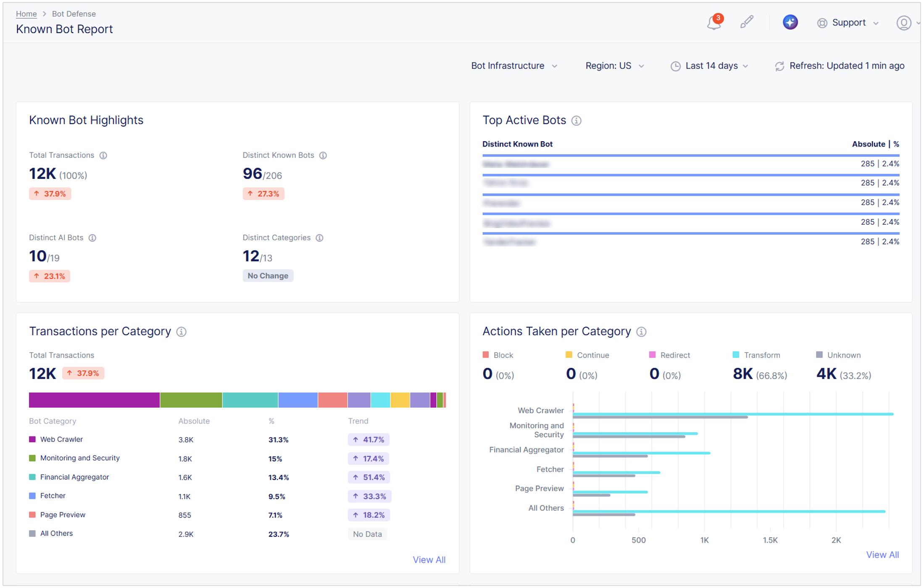Select the Financial Aggregator category row

(x=237, y=478)
